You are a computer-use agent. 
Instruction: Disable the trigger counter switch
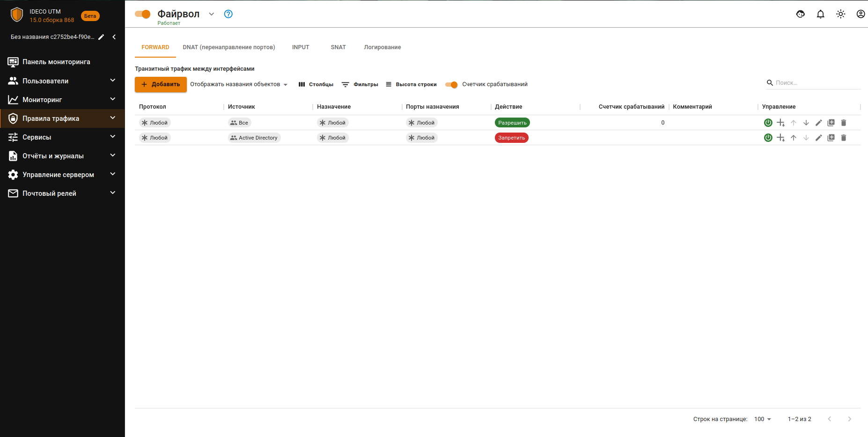click(x=451, y=85)
